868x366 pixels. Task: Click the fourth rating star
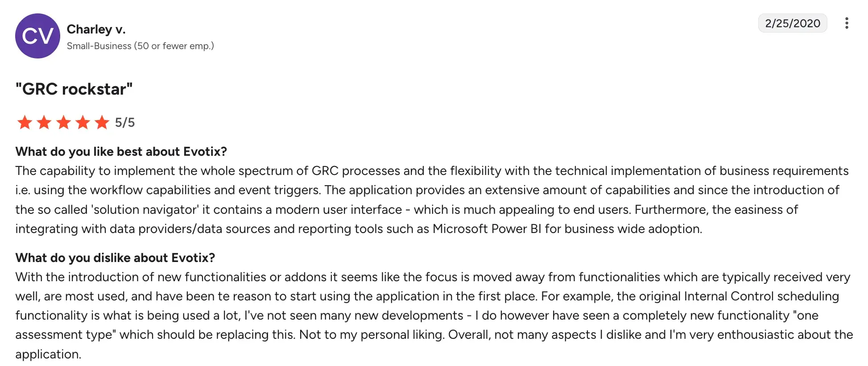coord(83,122)
